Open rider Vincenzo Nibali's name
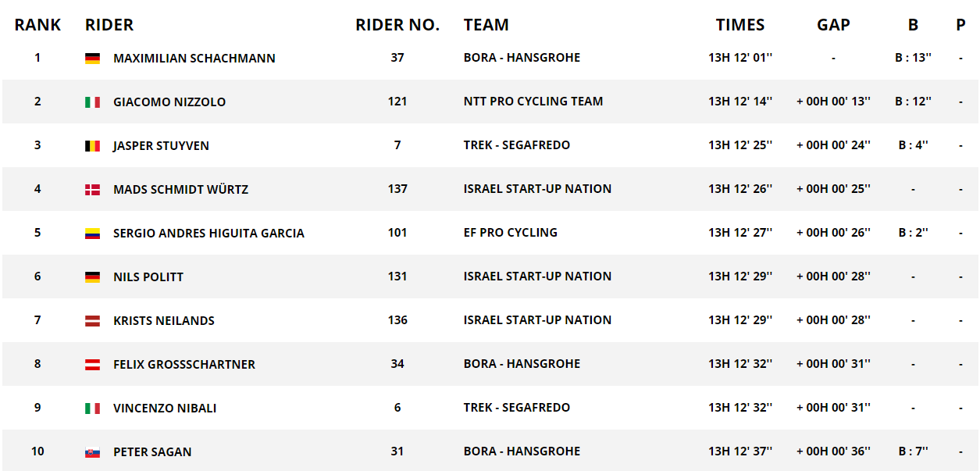The width and height of the screenshot is (980, 471). 165,408
